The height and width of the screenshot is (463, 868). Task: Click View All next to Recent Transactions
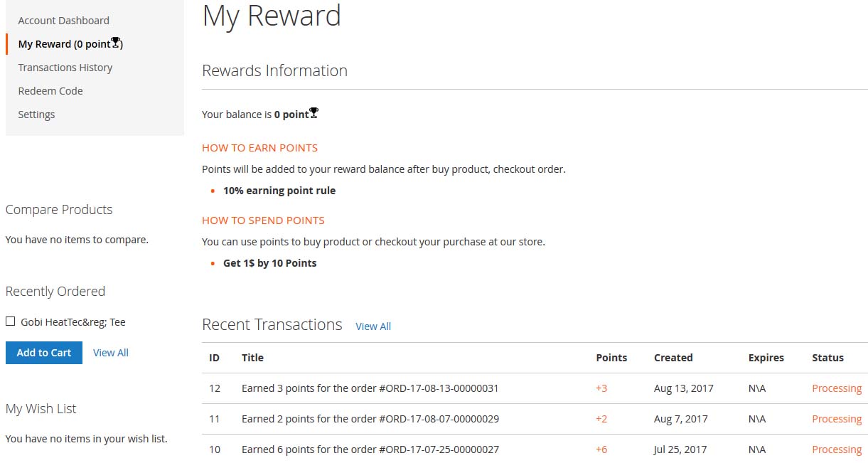coord(373,326)
